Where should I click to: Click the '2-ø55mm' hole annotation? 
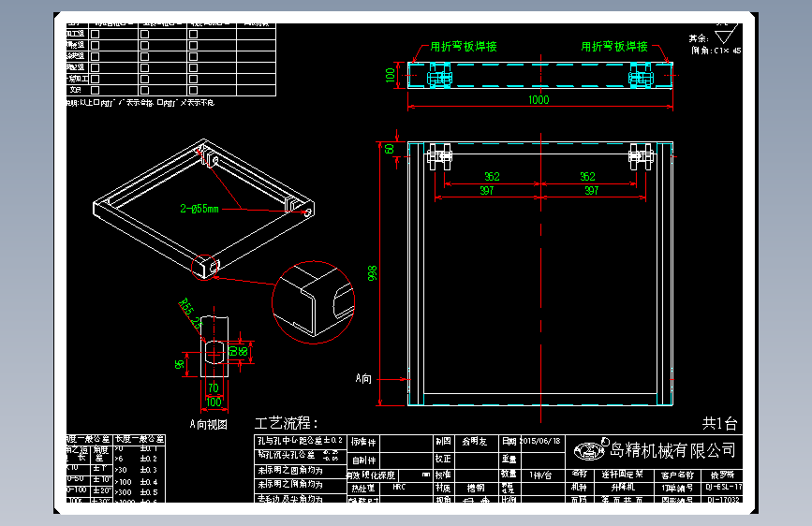click(199, 209)
